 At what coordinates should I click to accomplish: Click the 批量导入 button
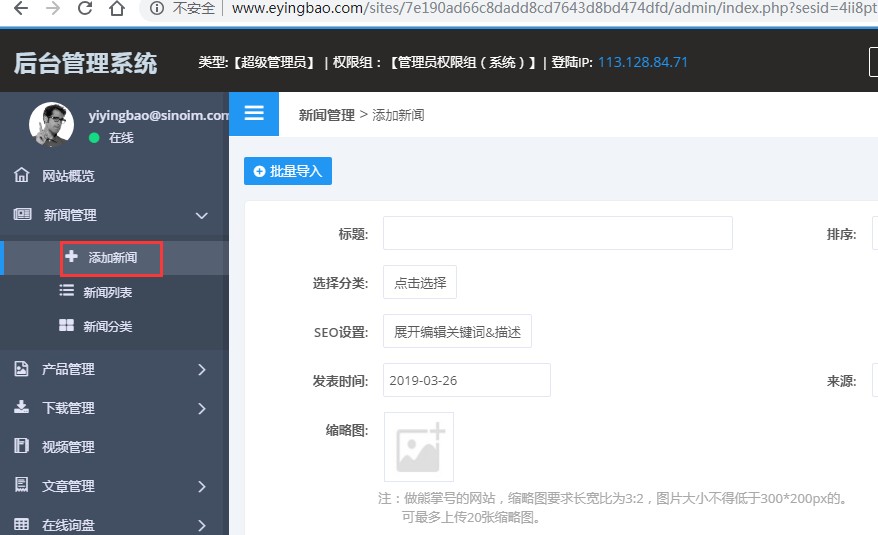[x=288, y=171]
